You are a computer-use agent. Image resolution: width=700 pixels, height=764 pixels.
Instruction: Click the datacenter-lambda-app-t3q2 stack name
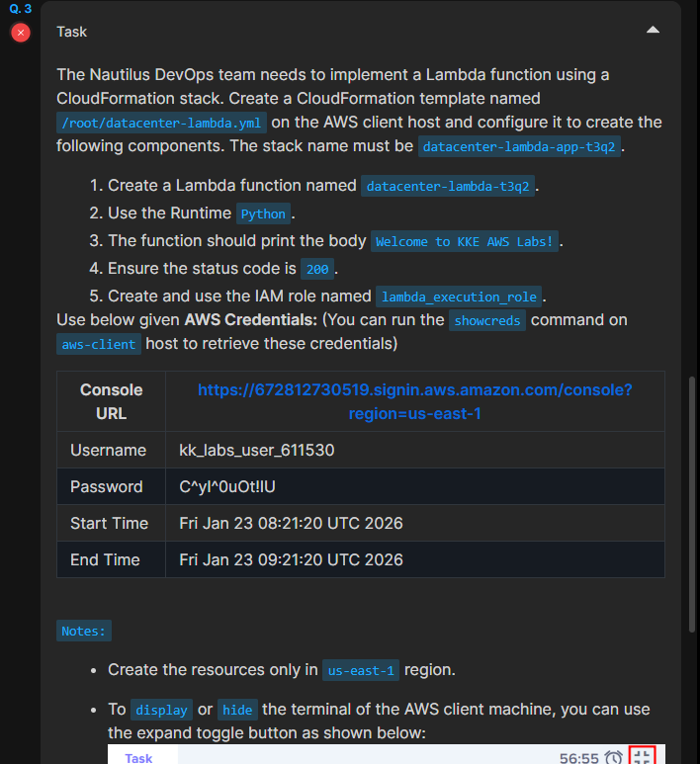[x=519, y=147]
